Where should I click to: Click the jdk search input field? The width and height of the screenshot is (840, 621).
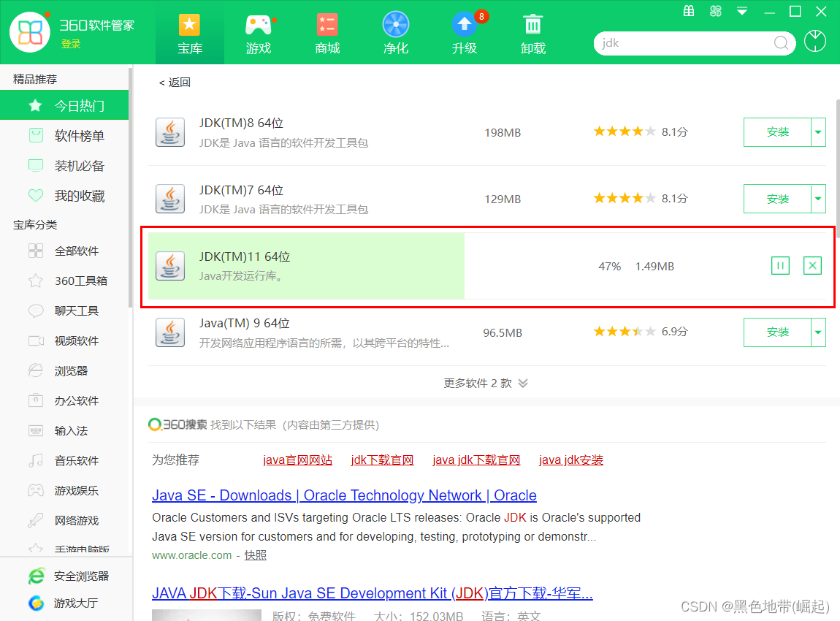[x=683, y=42]
